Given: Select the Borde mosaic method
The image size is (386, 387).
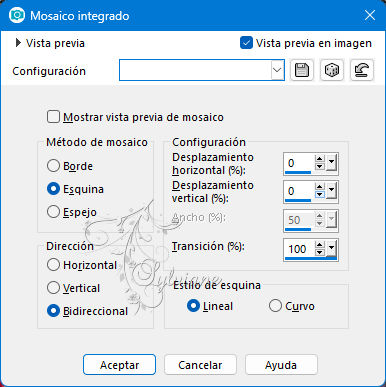Looking at the screenshot, I should pyautogui.click(x=53, y=166).
